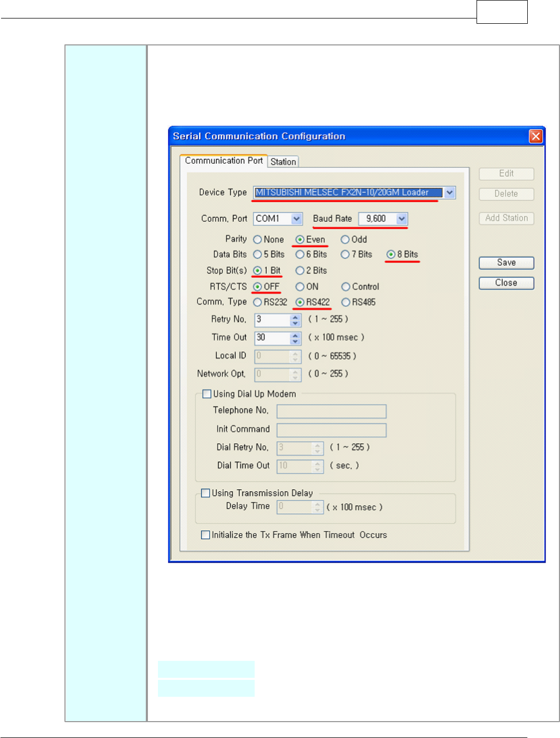Screen dimensions: 560x738
Task: Close the Serial Communication Configuration dialog
Action: (536, 136)
